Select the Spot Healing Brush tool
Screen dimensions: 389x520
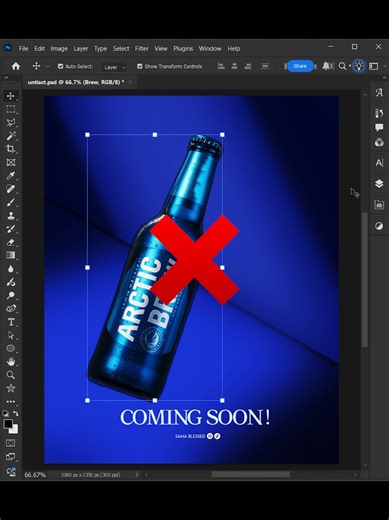click(x=11, y=189)
